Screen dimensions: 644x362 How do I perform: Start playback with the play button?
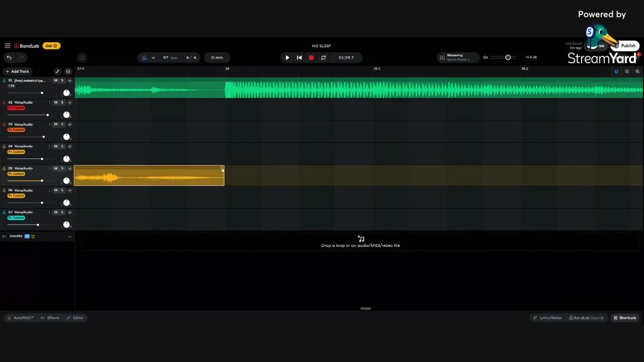click(287, 58)
